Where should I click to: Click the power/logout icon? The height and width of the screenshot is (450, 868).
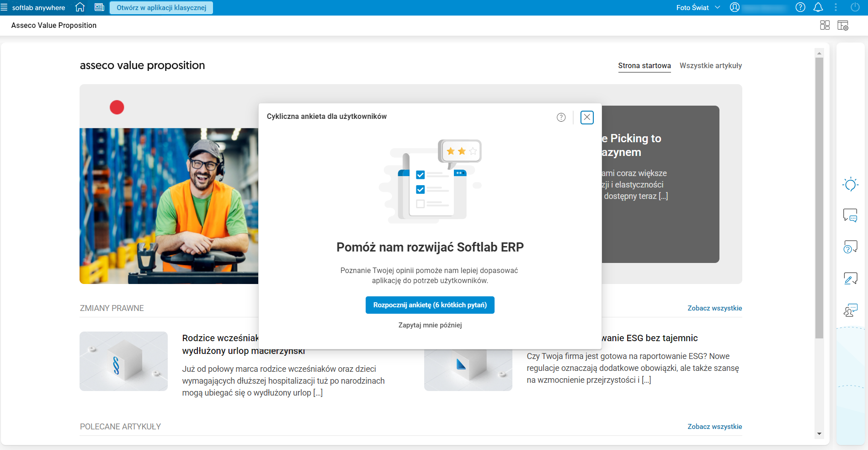pyautogui.click(x=855, y=7)
